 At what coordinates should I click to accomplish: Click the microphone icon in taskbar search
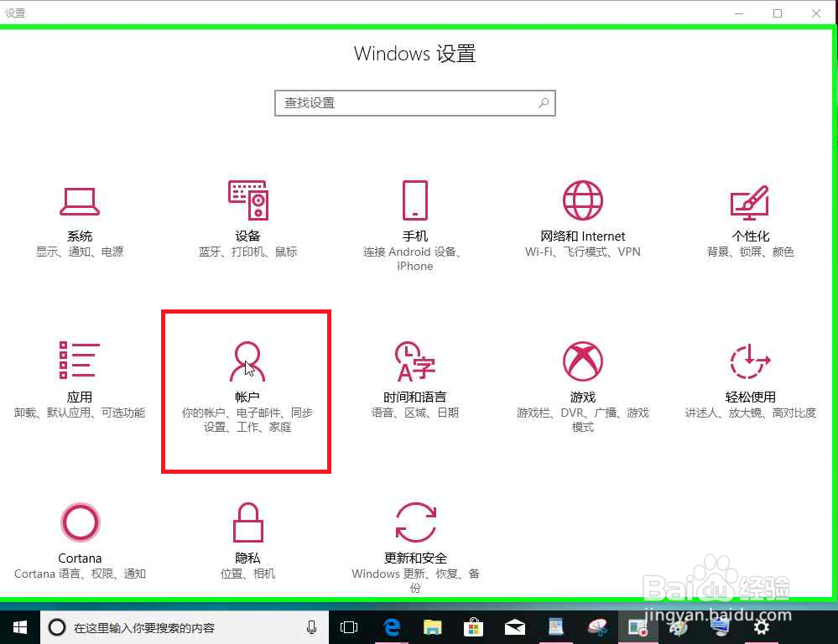[x=311, y=627]
